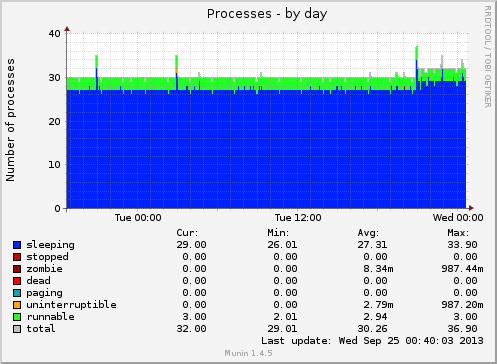Click the orange uninterruptible legend swatch
The image size is (497, 364).
[17, 305]
